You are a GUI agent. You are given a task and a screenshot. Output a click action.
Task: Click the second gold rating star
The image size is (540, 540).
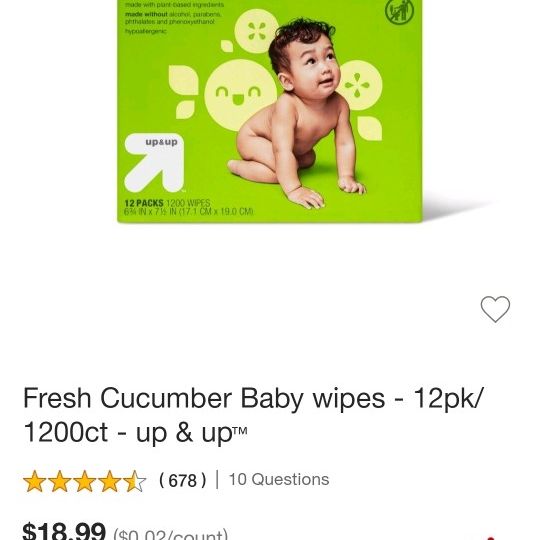[x=59, y=481]
